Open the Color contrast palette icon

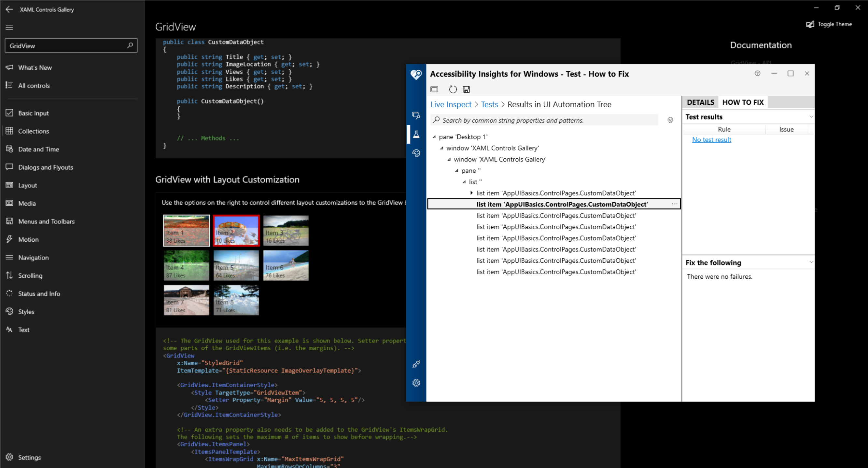(x=416, y=153)
